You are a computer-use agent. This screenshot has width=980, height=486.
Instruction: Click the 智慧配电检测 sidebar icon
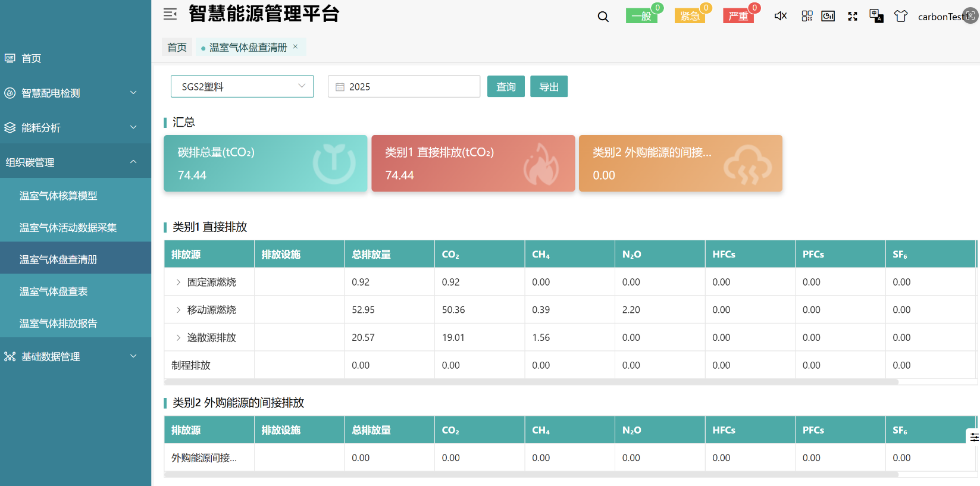(10, 93)
